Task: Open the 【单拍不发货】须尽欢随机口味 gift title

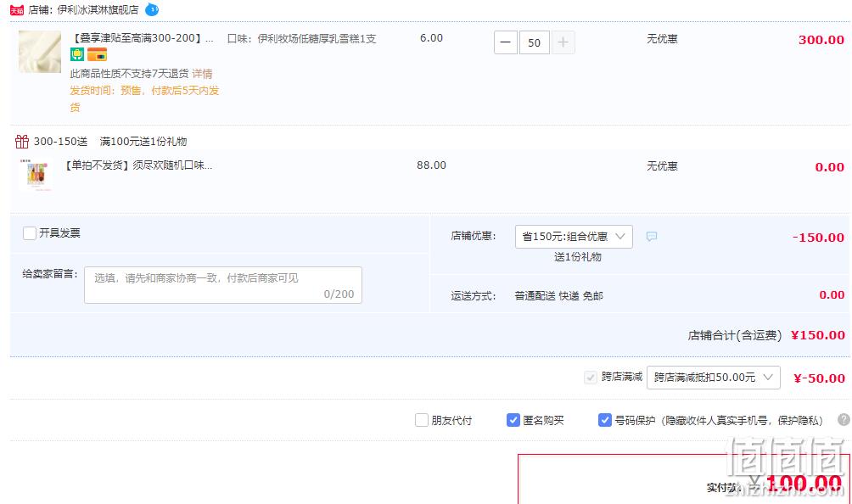Action: click(138, 165)
